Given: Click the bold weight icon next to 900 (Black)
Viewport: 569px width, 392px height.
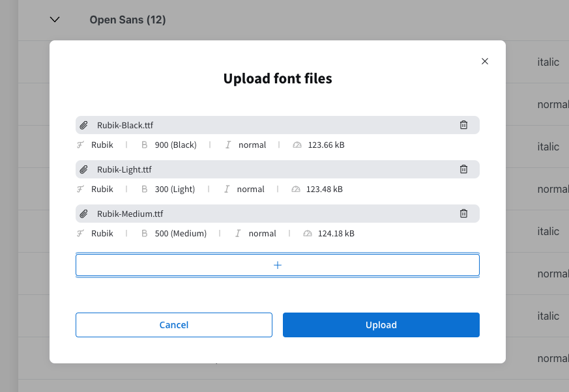Looking at the screenshot, I should click(145, 145).
